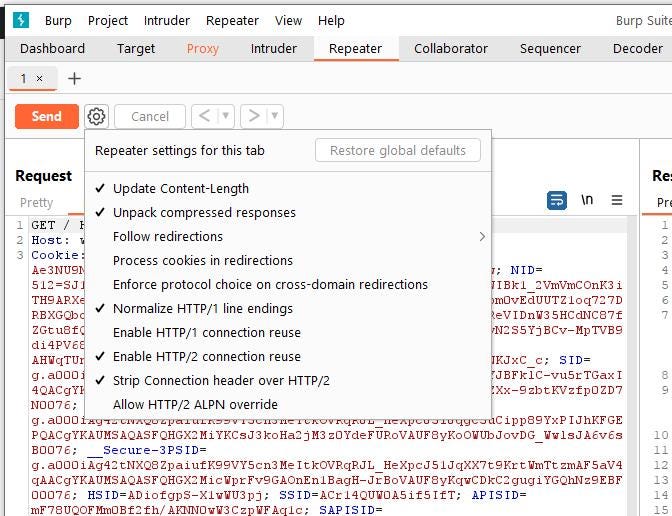Click the __Secure-3PSID cookie name
The width and height of the screenshot is (672, 516).
pos(143,450)
